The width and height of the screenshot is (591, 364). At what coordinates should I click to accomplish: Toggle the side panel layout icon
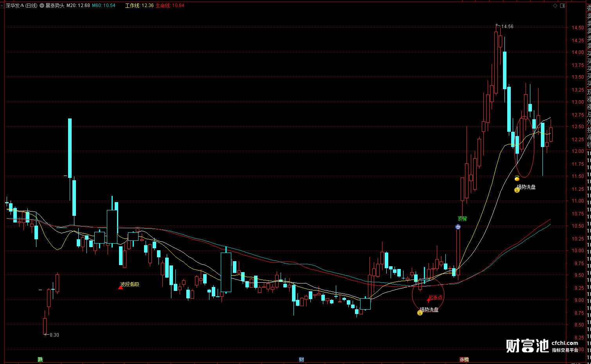click(562, 5)
